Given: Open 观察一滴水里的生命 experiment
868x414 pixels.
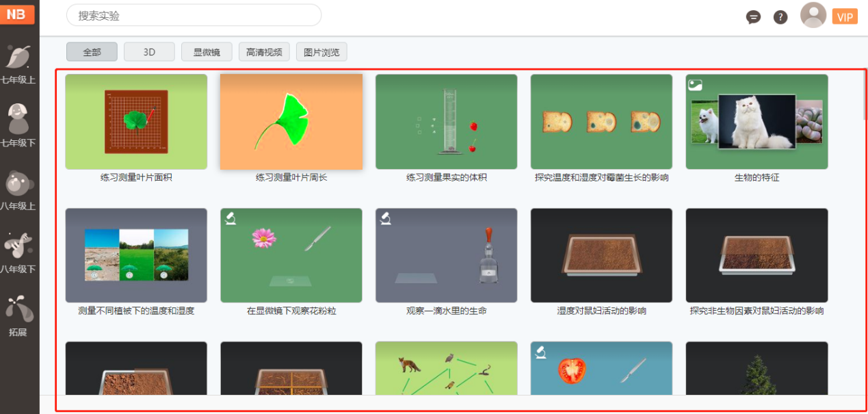Looking at the screenshot, I should click(446, 256).
